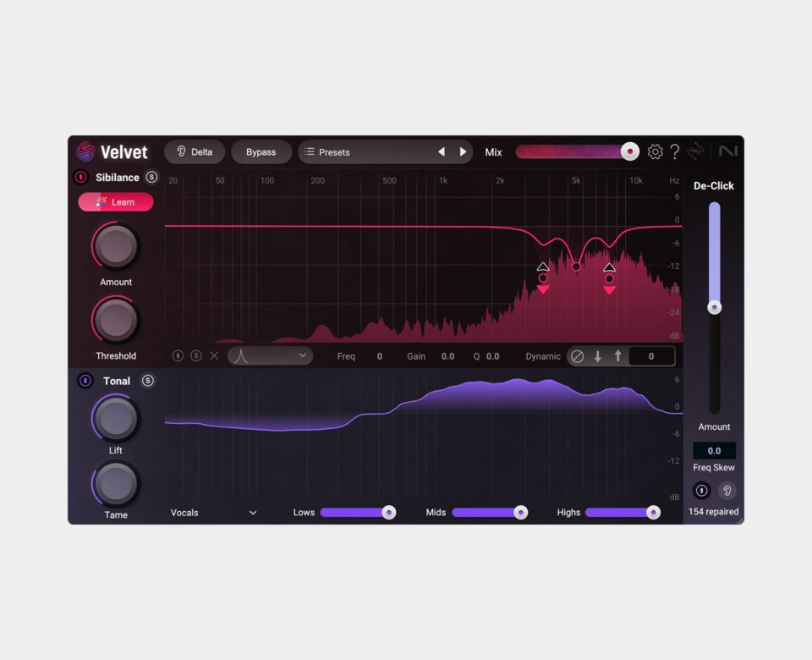Set Dynamic mode to upward arrow
812x660 pixels.
[x=617, y=356]
